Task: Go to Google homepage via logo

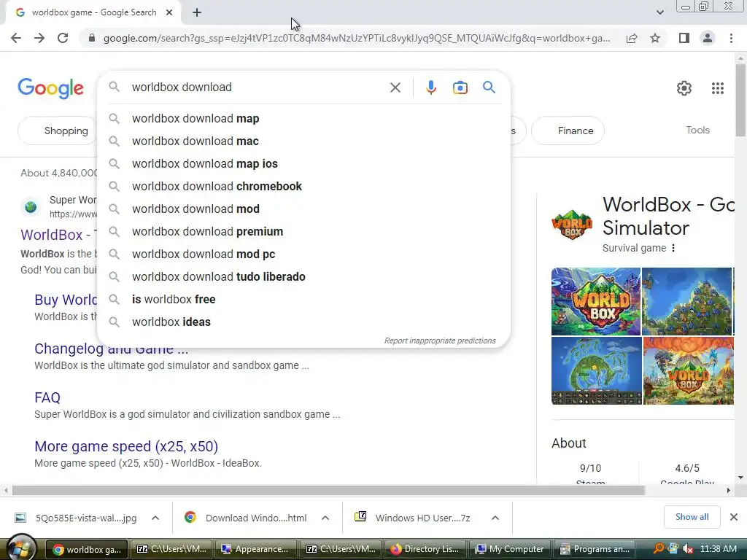Action: 50,88
